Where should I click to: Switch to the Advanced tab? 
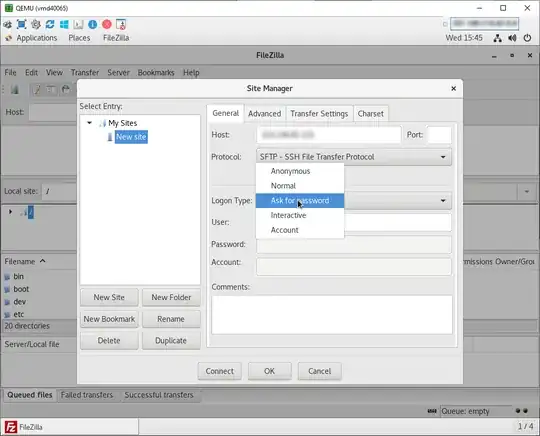[264, 114]
